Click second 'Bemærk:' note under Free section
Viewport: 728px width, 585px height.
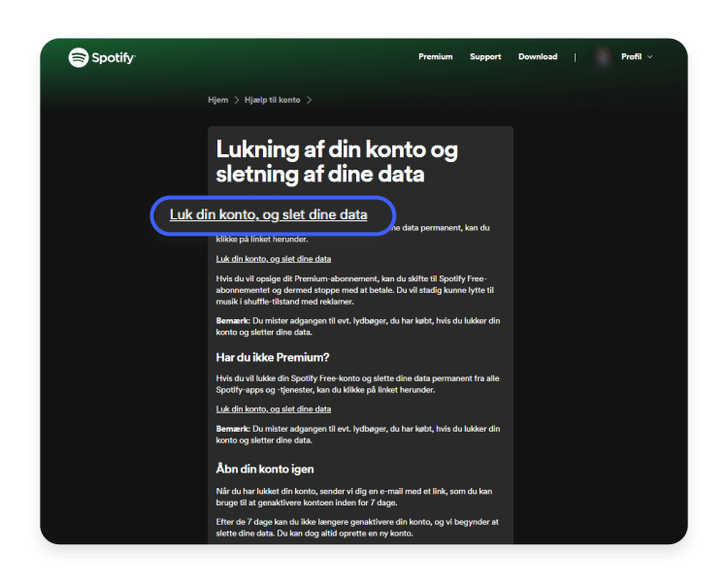click(x=358, y=435)
